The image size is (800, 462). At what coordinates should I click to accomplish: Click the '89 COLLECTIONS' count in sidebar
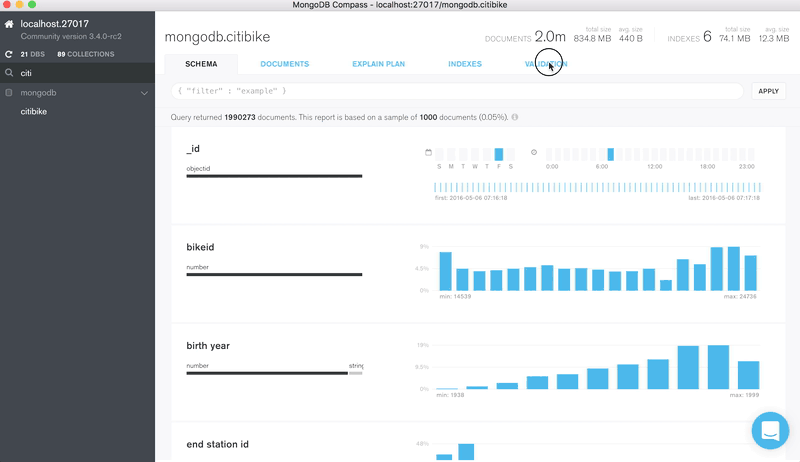(x=86, y=54)
